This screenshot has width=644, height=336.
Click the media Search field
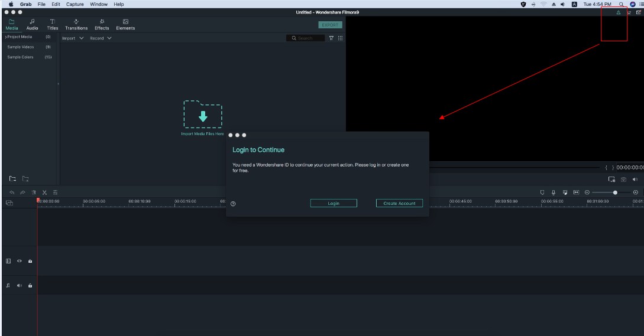305,38
